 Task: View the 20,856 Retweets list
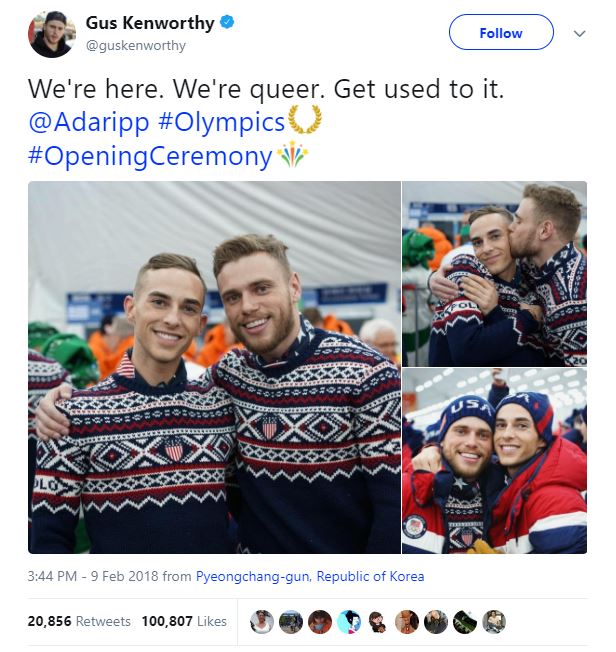coord(79,621)
